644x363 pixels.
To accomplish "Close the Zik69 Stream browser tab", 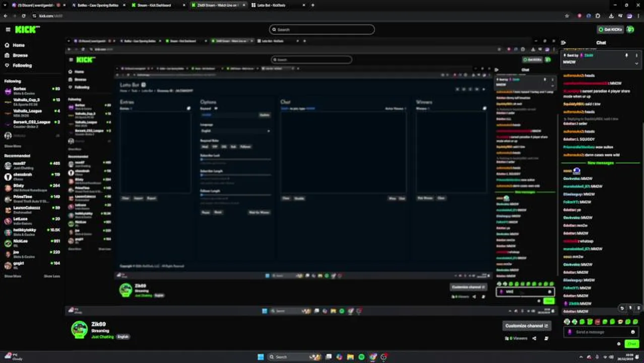I will 244,5.
